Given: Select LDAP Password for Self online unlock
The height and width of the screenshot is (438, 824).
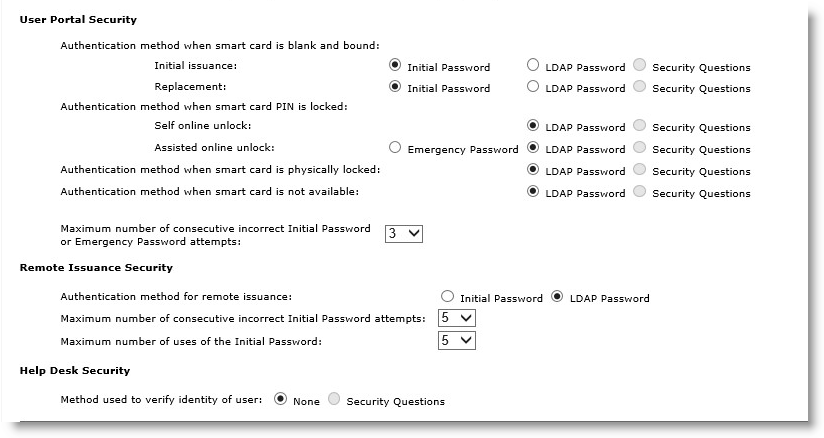Looking at the screenshot, I should [533, 125].
